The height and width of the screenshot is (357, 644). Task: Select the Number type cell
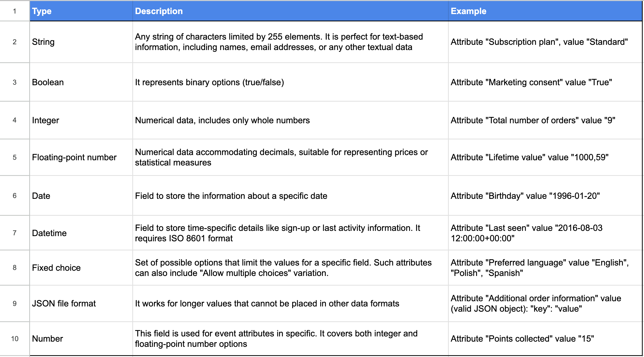(81, 338)
